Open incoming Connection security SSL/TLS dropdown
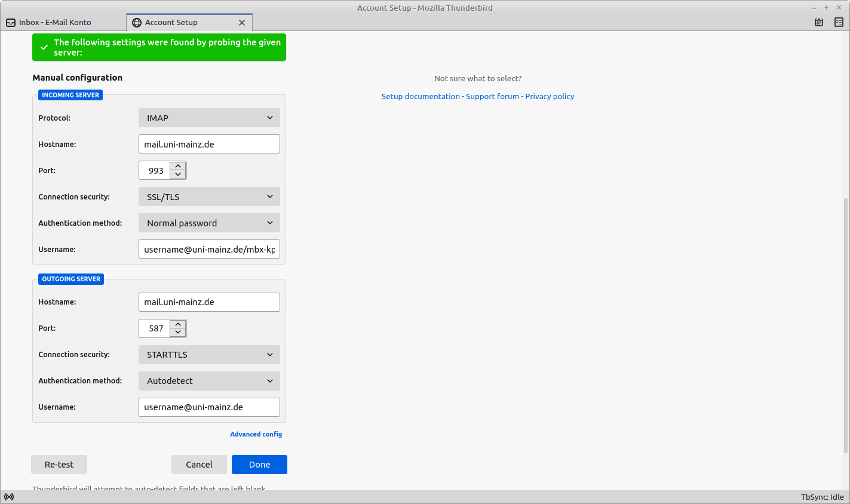Image resolution: width=850 pixels, height=504 pixels. [209, 196]
